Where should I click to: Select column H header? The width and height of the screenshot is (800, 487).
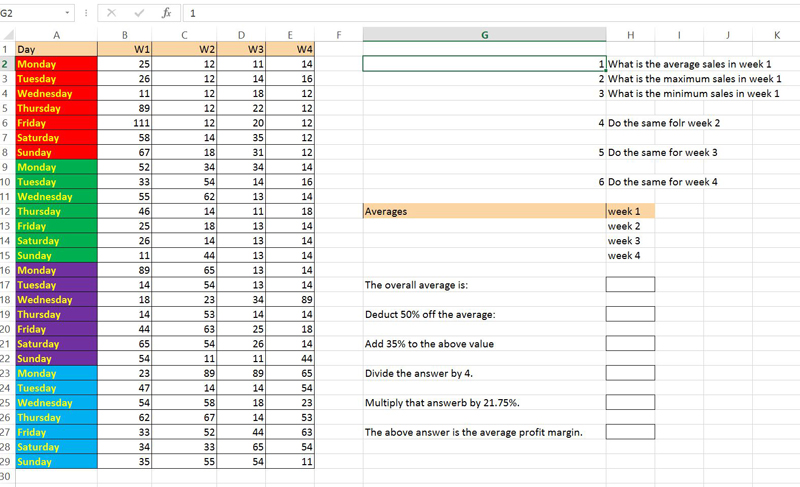point(631,35)
